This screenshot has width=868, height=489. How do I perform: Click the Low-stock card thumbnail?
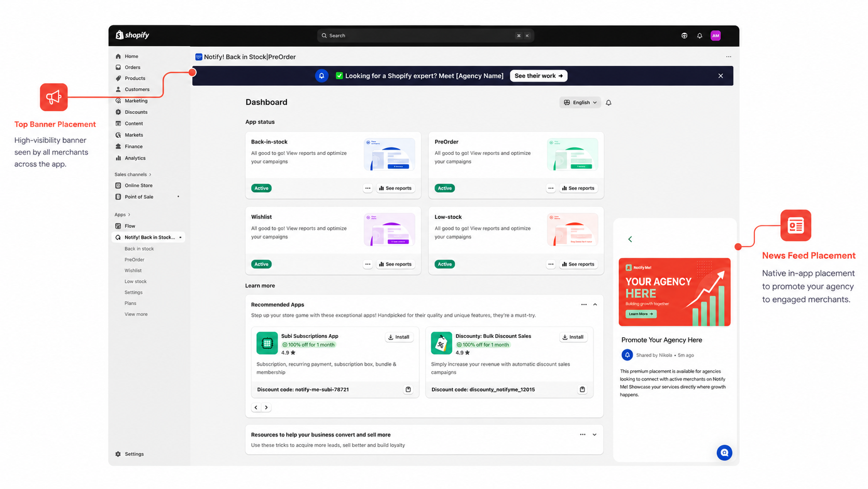coord(573,230)
